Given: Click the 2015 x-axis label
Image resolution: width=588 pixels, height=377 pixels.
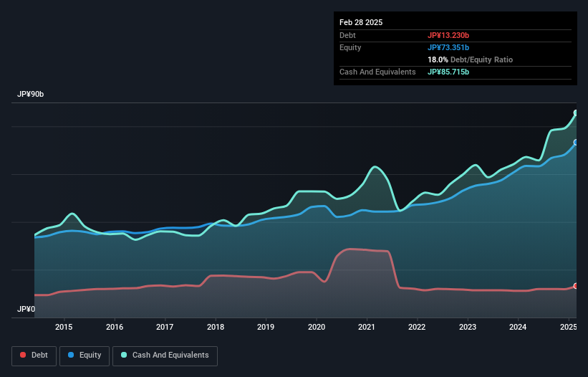Looking at the screenshot, I should [64, 327].
